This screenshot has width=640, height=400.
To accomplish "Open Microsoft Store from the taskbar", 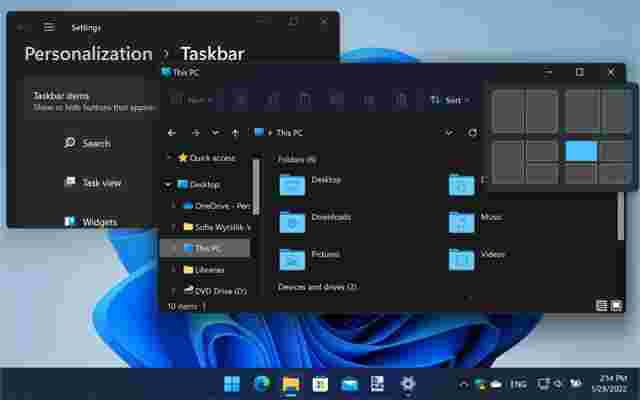I will click(x=320, y=384).
